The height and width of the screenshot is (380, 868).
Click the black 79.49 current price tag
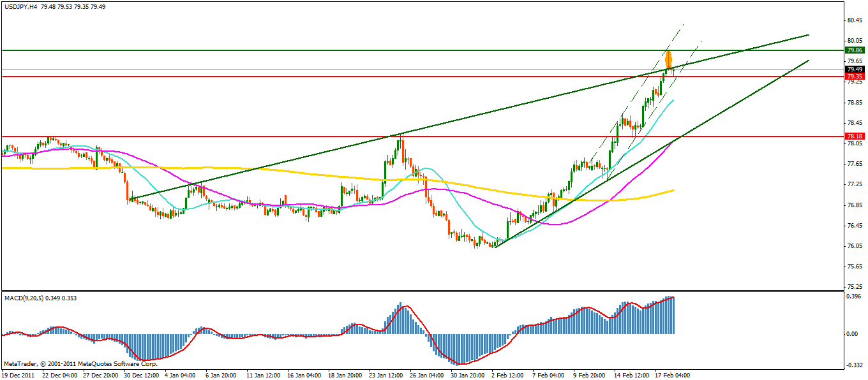click(x=854, y=69)
